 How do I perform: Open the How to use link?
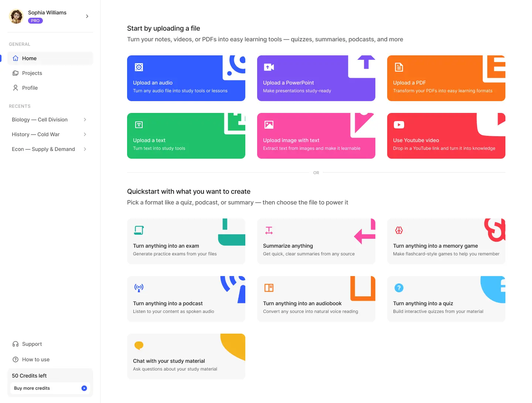[35, 359]
